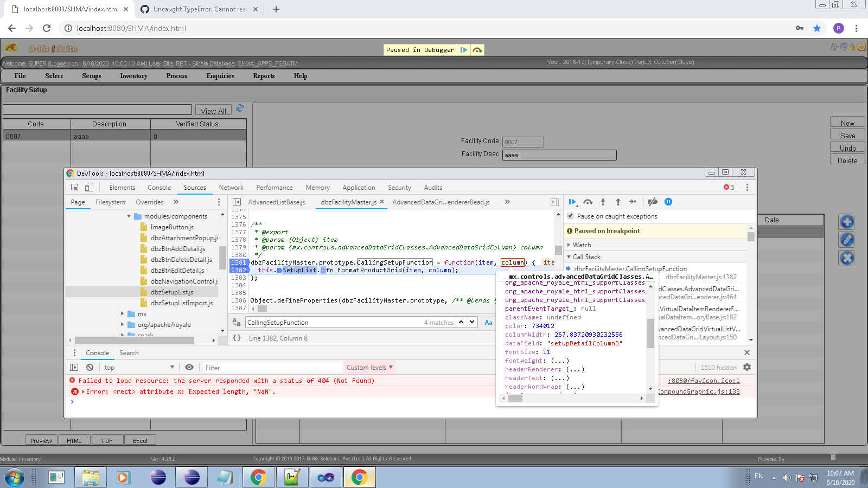The height and width of the screenshot is (488, 868).
Task: Click the inspect element picker icon
Action: (75, 187)
